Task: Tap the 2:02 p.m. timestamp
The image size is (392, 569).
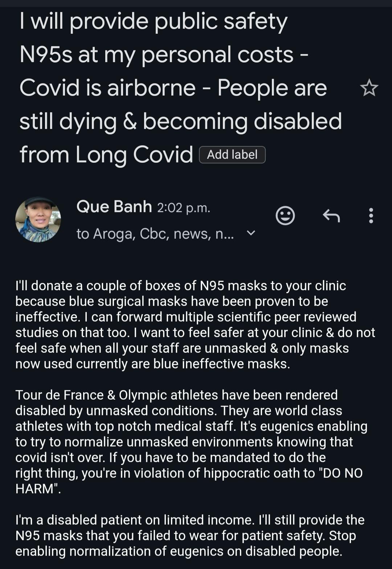Action: tap(184, 208)
